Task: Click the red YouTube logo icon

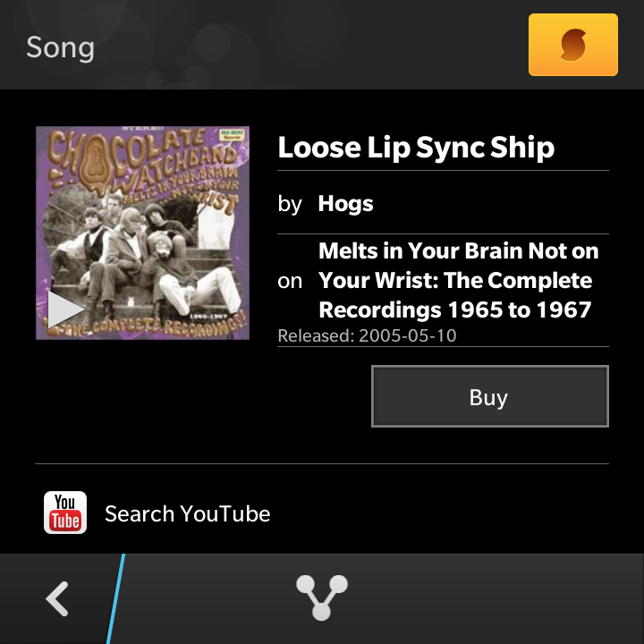Action: tap(65, 513)
